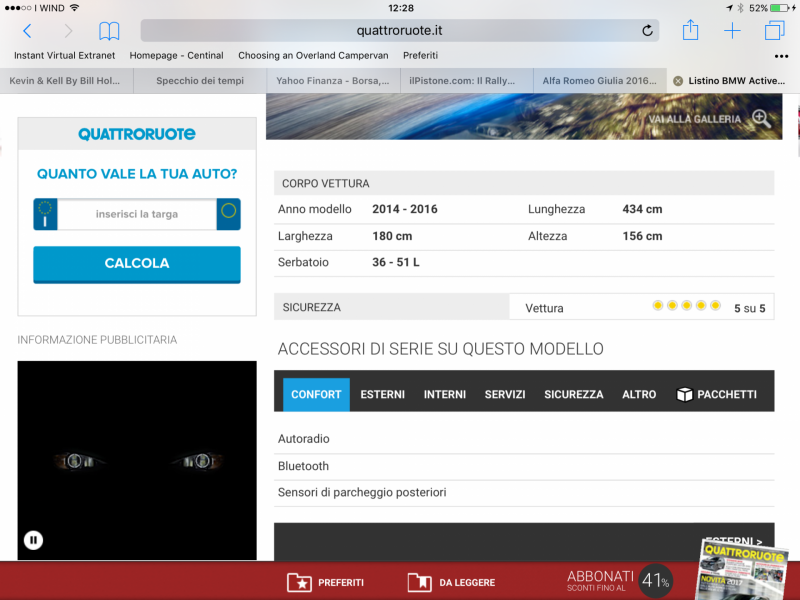The height and width of the screenshot is (600, 800).
Task: Pause the advertisement video
Action: point(33,540)
